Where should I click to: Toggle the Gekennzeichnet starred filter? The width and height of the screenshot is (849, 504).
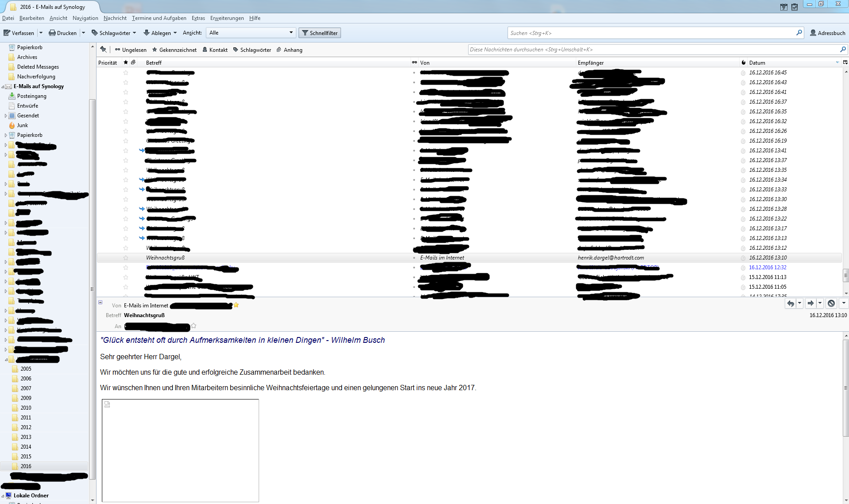click(x=174, y=50)
